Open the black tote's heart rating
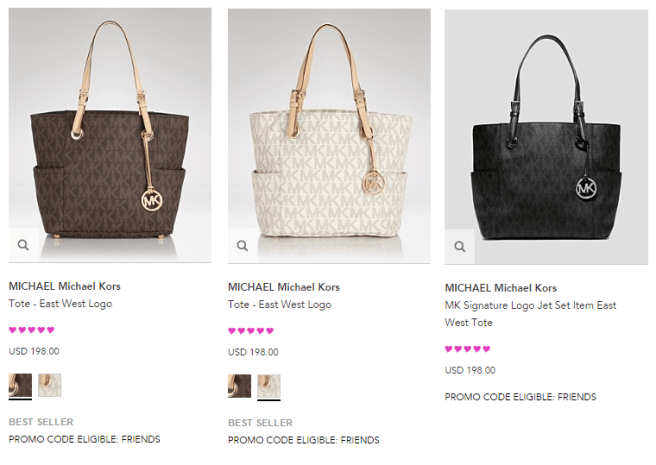This screenshot has height=465, width=656. 468,349
